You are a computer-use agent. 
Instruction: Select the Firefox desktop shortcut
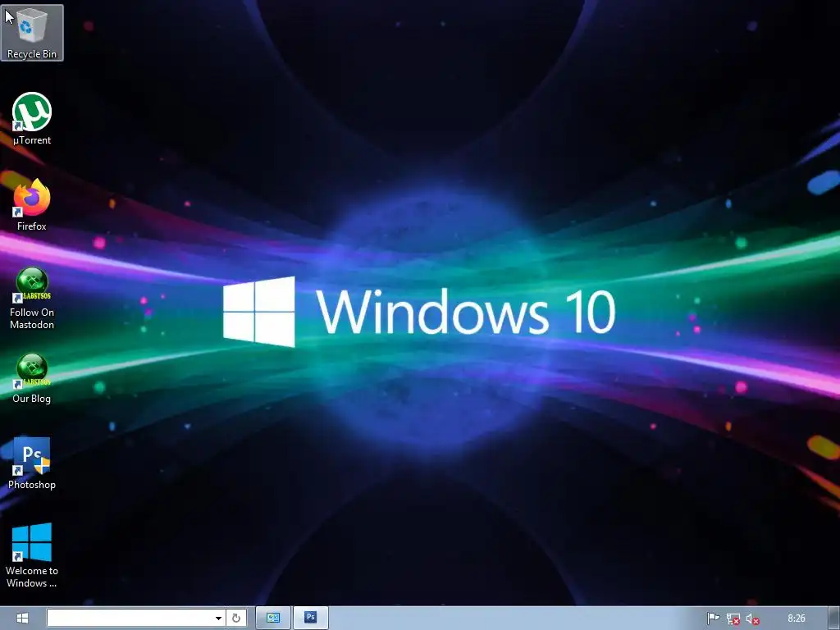(32, 205)
